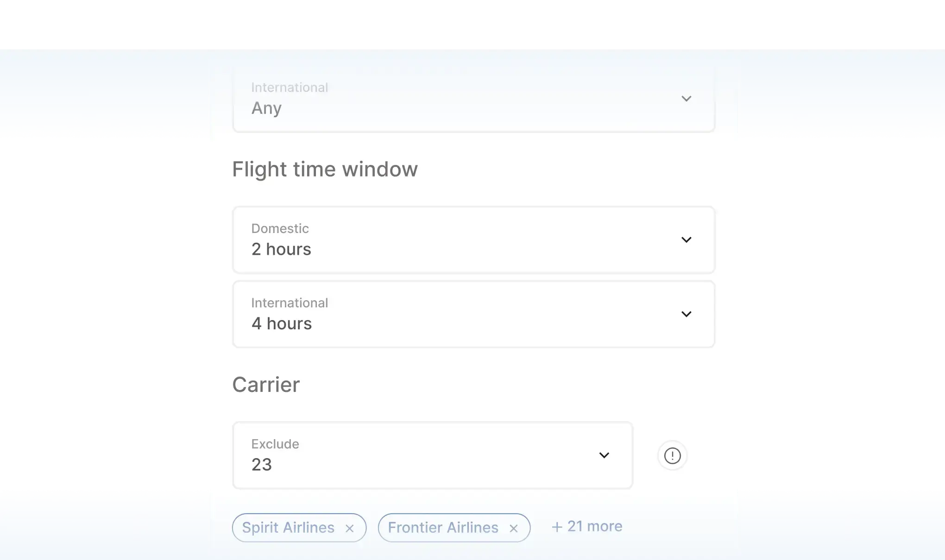
Task: Remove Frontier Airlines from excluded carriers
Action: [x=514, y=528]
